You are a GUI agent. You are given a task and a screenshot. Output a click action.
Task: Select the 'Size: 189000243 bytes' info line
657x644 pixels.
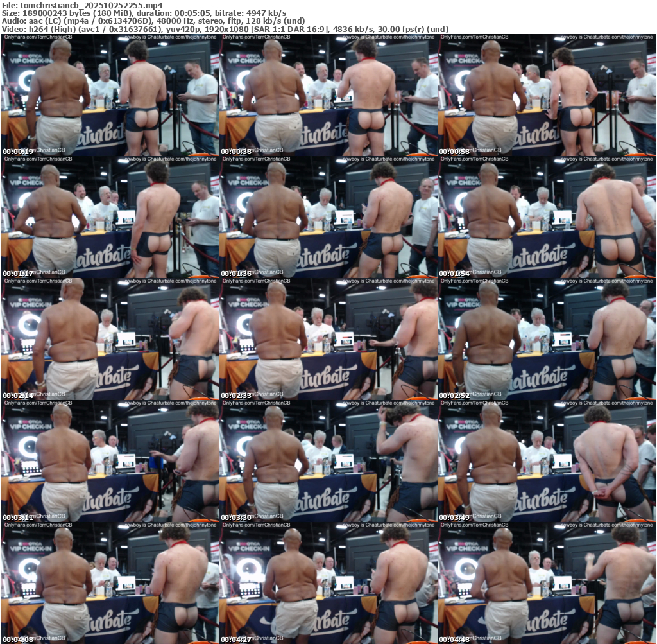[144, 13]
